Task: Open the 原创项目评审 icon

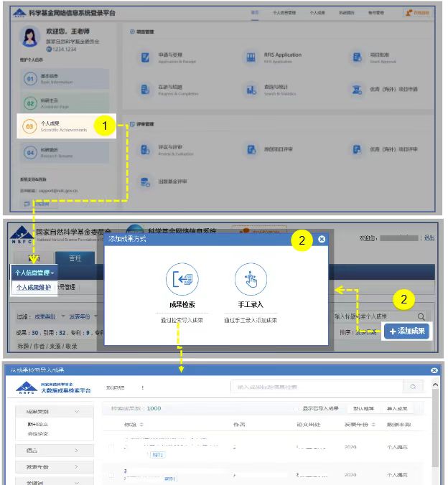Action: (251, 150)
